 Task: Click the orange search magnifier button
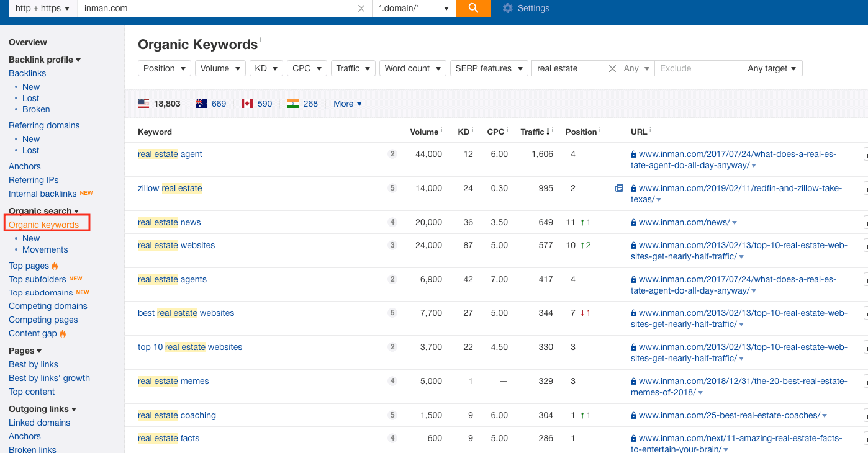click(x=473, y=8)
